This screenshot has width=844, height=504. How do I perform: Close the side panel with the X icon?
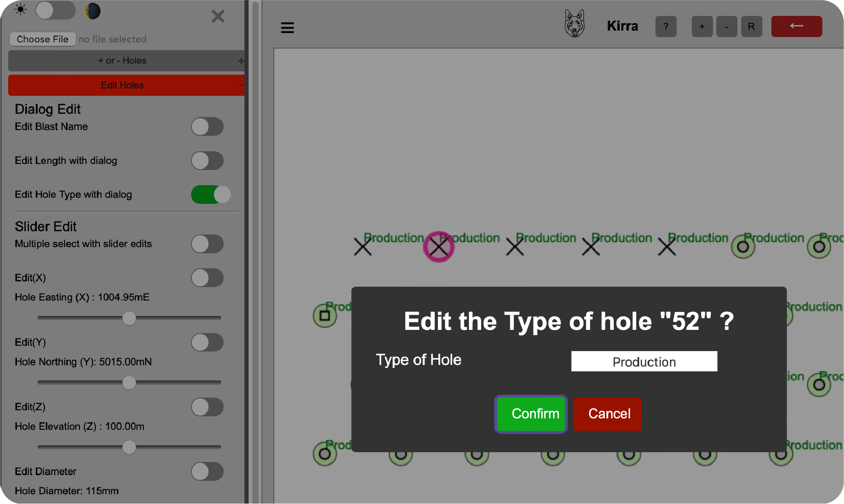(x=218, y=16)
